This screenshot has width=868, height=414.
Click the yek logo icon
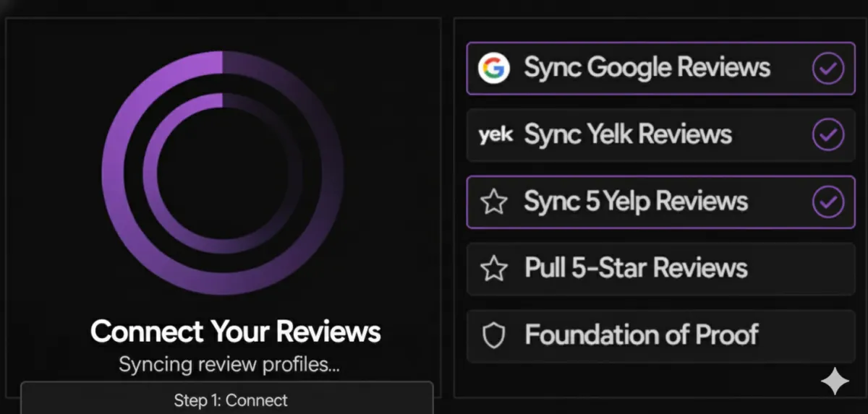(x=495, y=135)
